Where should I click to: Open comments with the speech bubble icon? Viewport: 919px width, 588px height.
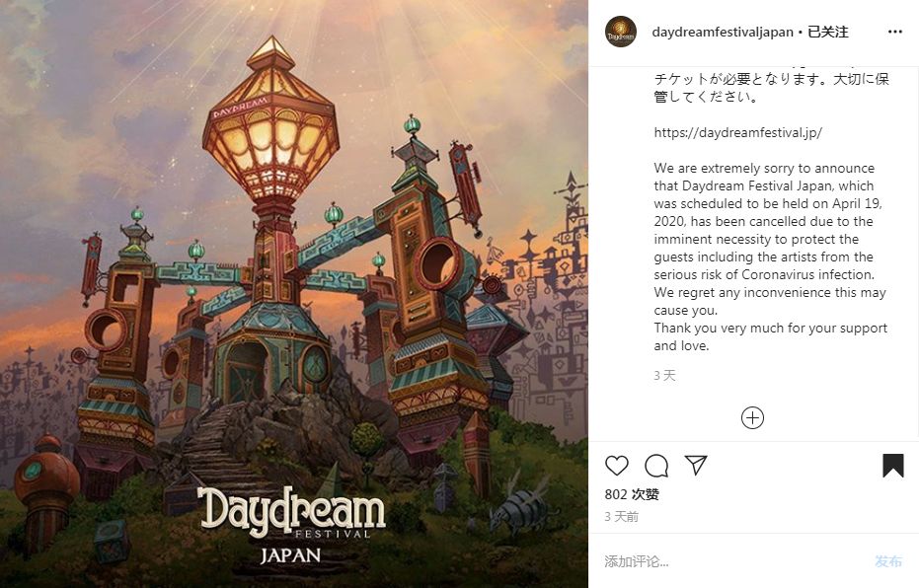point(656,466)
